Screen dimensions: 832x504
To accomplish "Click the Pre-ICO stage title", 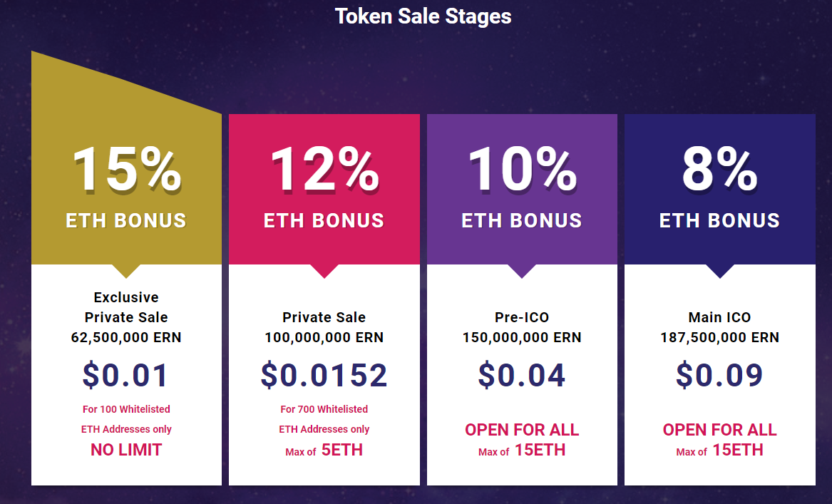I will [x=522, y=317].
